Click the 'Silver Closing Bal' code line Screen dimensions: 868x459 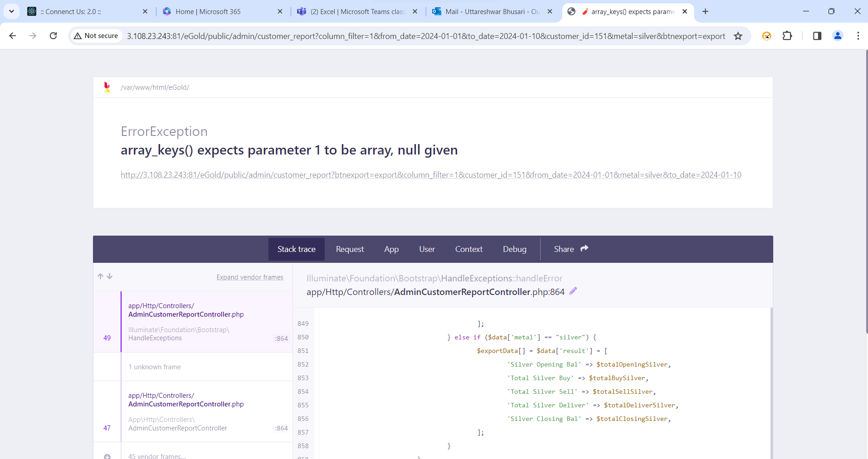(589, 419)
